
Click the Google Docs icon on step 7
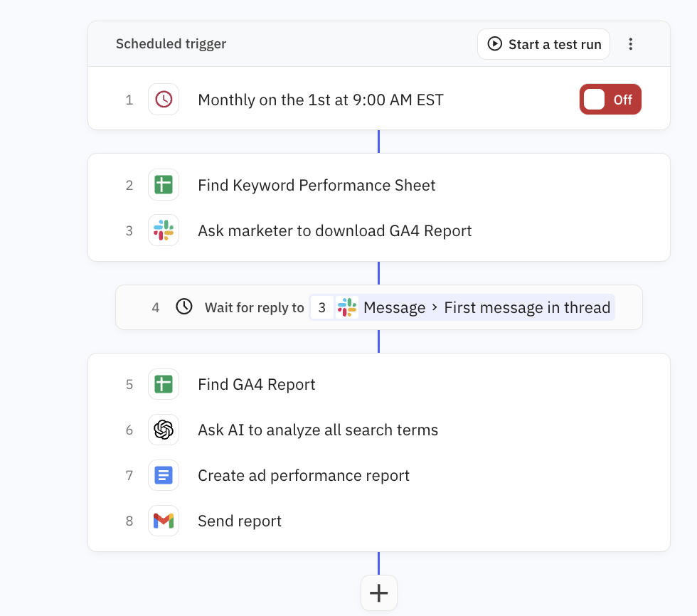pyautogui.click(x=164, y=475)
